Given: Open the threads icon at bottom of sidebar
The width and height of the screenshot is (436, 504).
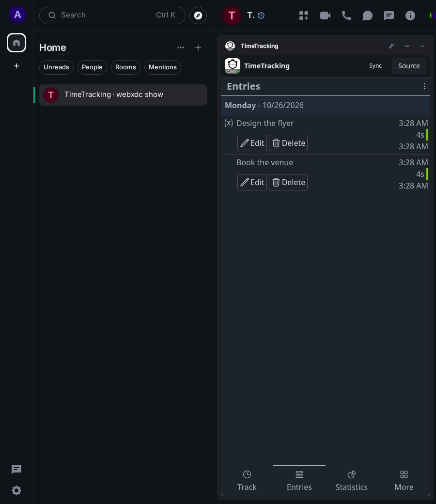Looking at the screenshot, I should click(x=16, y=469).
